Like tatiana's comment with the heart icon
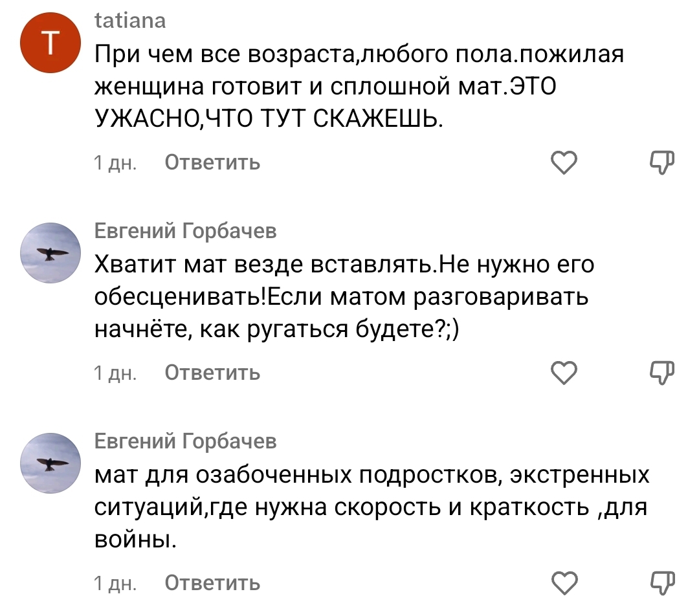The height and width of the screenshot is (616, 699). pos(564,163)
